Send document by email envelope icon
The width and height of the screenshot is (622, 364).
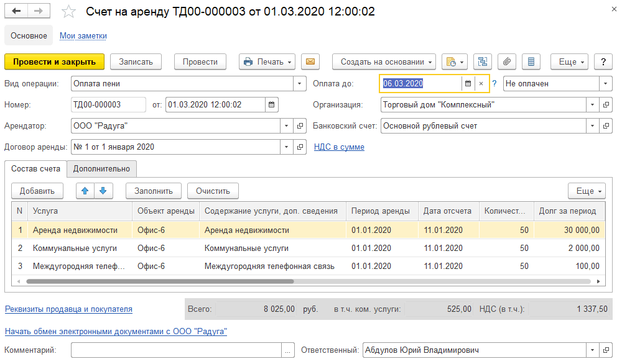tap(310, 61)
